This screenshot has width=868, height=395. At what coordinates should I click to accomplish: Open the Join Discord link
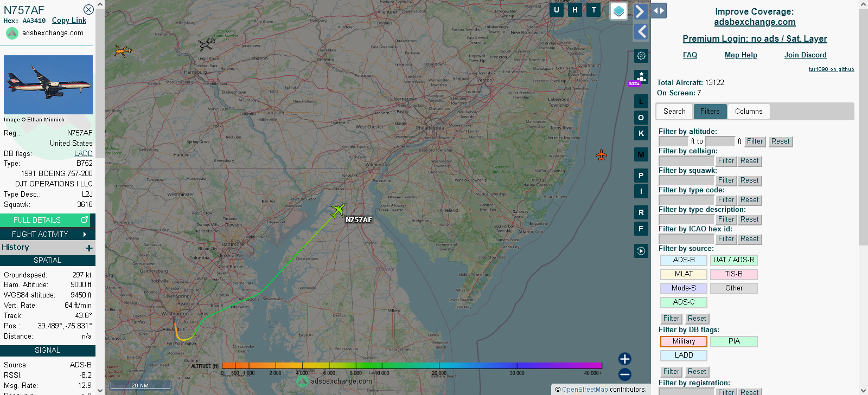tap(806, 55)
